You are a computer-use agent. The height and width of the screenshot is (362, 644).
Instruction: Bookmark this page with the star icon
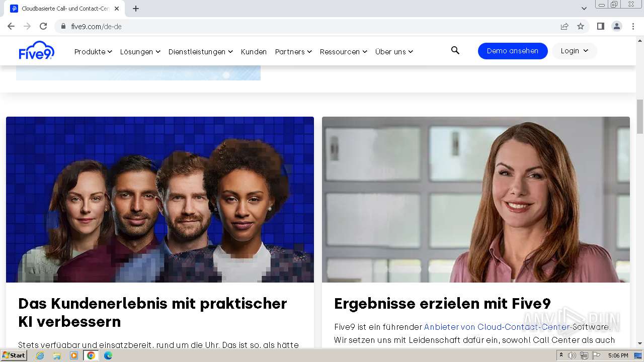581,26
